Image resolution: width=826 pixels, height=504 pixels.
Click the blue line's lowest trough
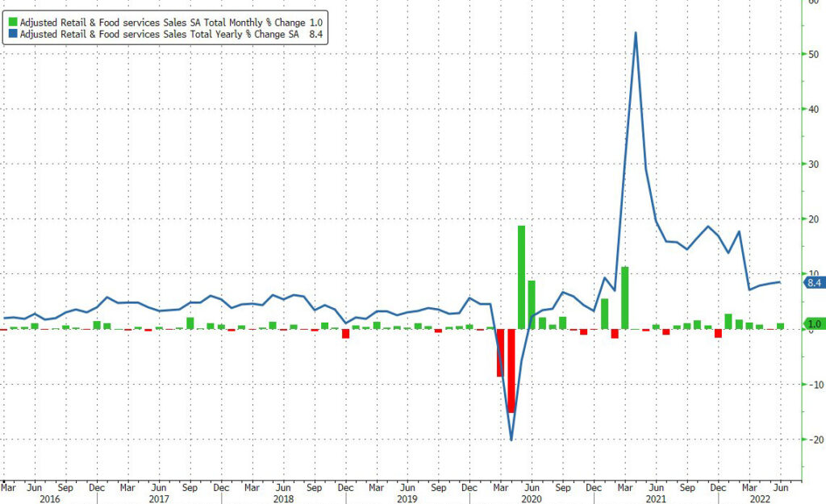(x=511, y=439)
